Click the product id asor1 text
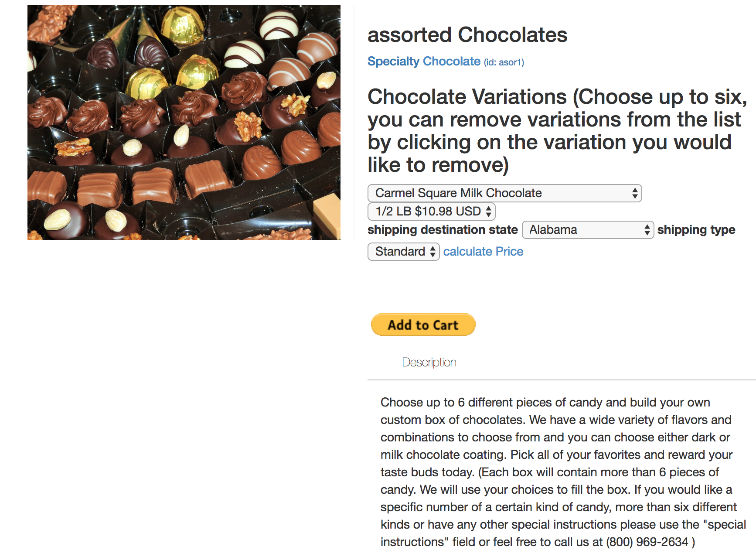Image resolution: width=756 pixels, height=557 pixels. 504,62
